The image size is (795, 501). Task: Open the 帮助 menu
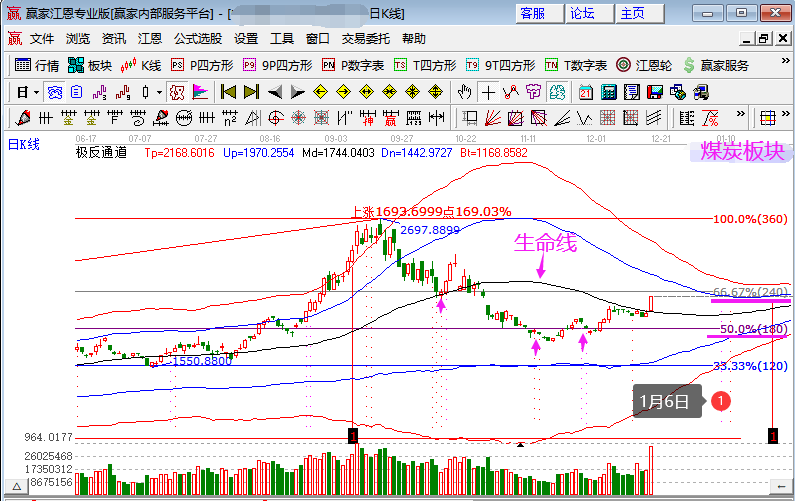pyautogui.click(x=414, y=39)
